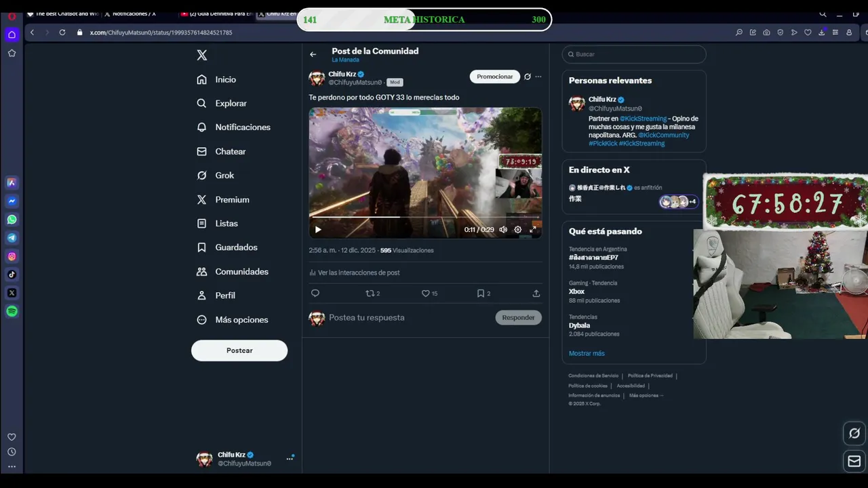The width and height of the screenshot is (868, 488).
Task: Like the post with 15 likes
Action: click(429, 293)
